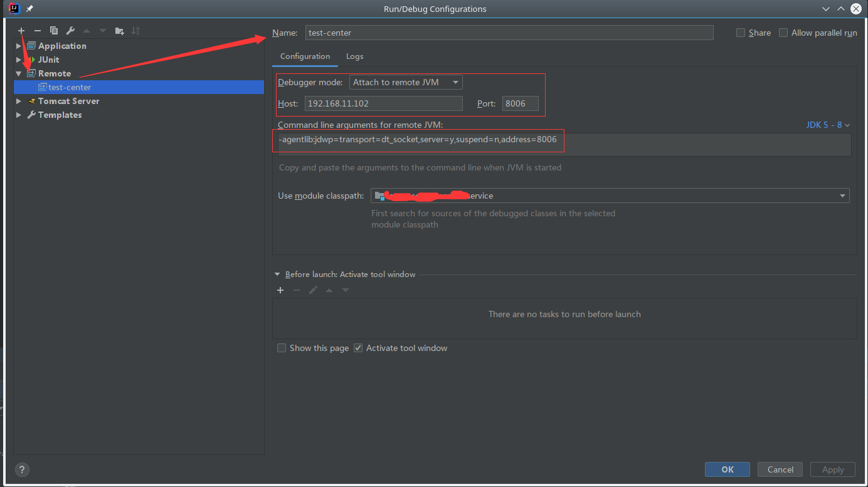Viewport: 868px width, 487px height.
Task: Click into the Host input field
Action: coord(383,103)
